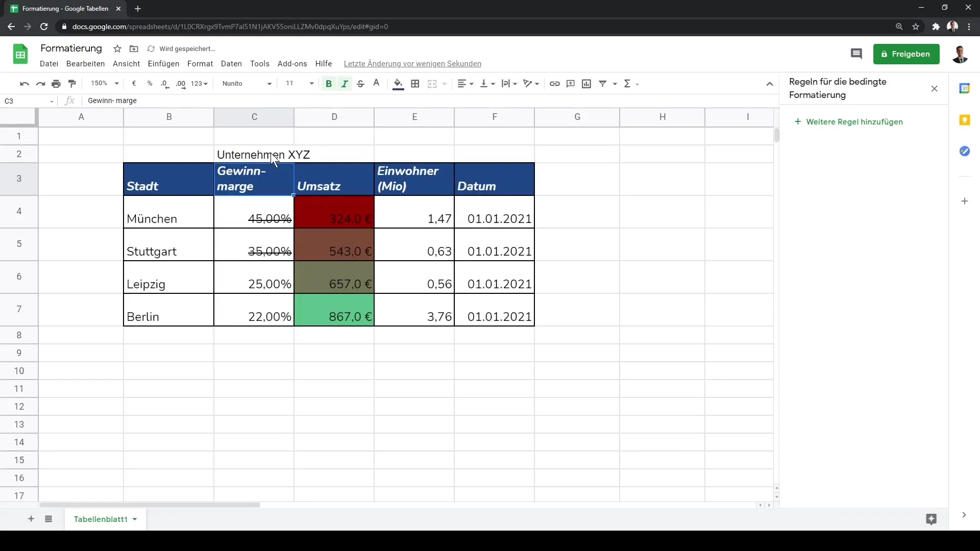The width and height of the screenshot is (980, 551).
Task: Move document to folder
Action: tap(134, 49)
